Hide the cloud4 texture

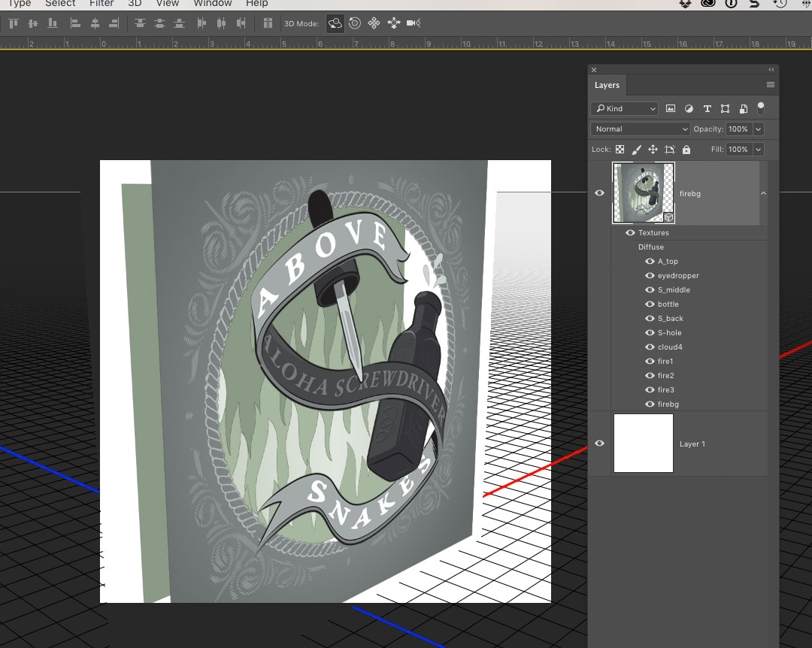click(650, 347)
